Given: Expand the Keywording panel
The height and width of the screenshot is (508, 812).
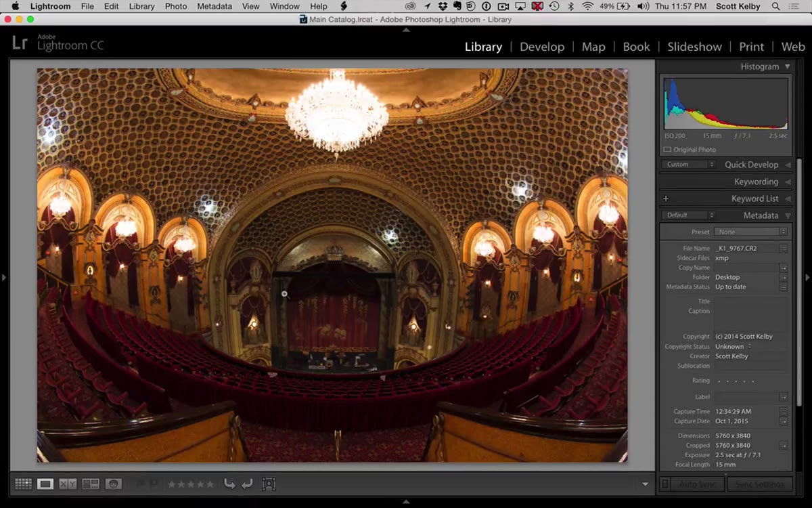Looking at the screenshot, I should (x=788, y=182).
